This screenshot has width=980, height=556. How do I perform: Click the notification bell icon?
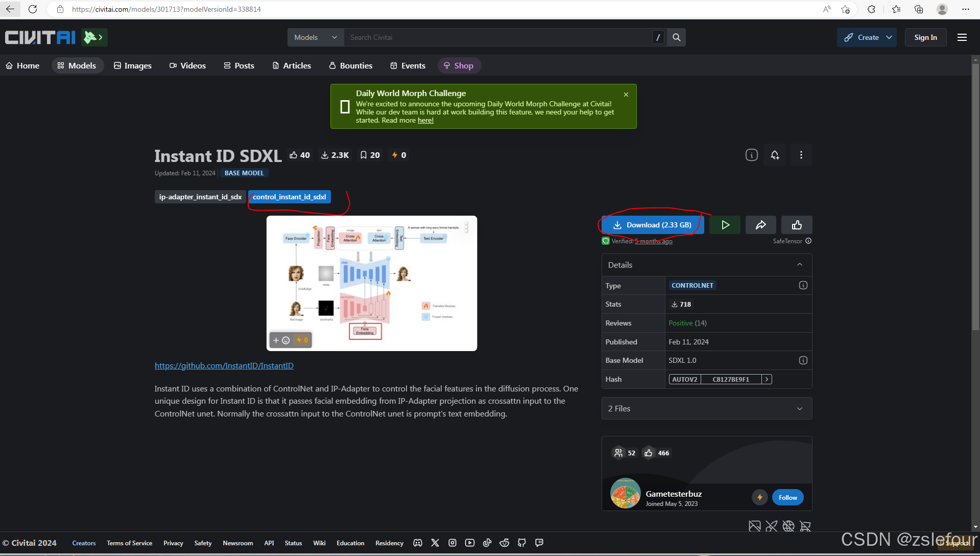775,155
